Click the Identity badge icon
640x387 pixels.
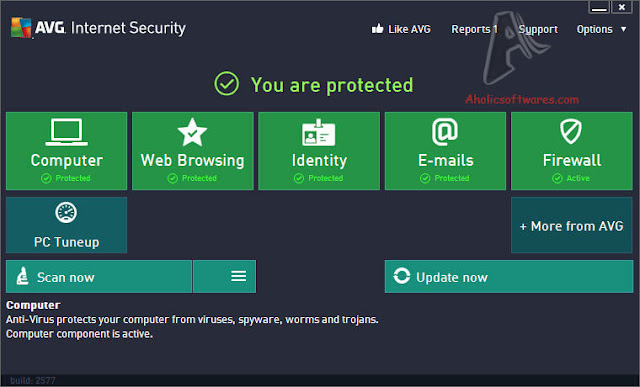[x=318, y=132]
